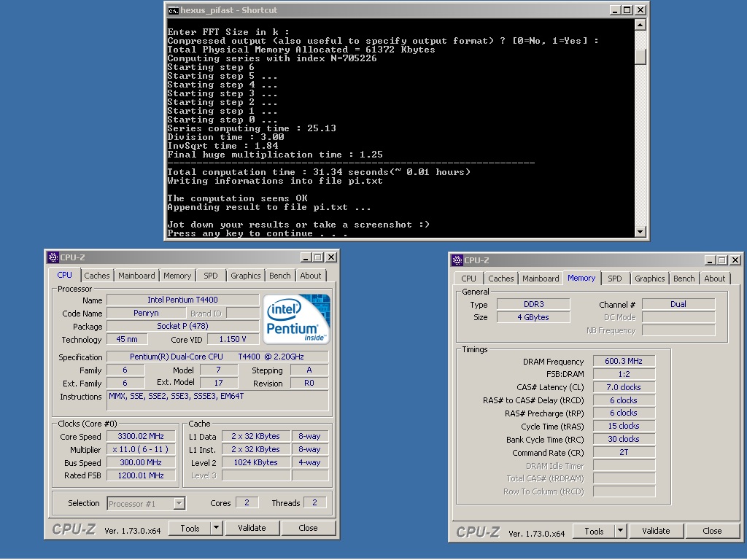This screenshot has height=560, width=747.
Task: Close the right CPU-Z Memory window via title bar X
Action: (x=735, y=260)
